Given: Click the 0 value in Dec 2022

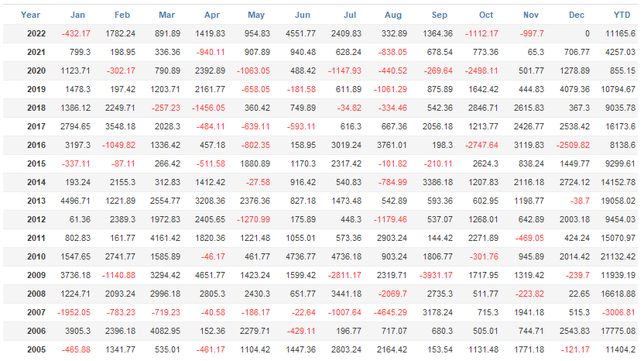Looking at the screenshot, I should 587,33.
